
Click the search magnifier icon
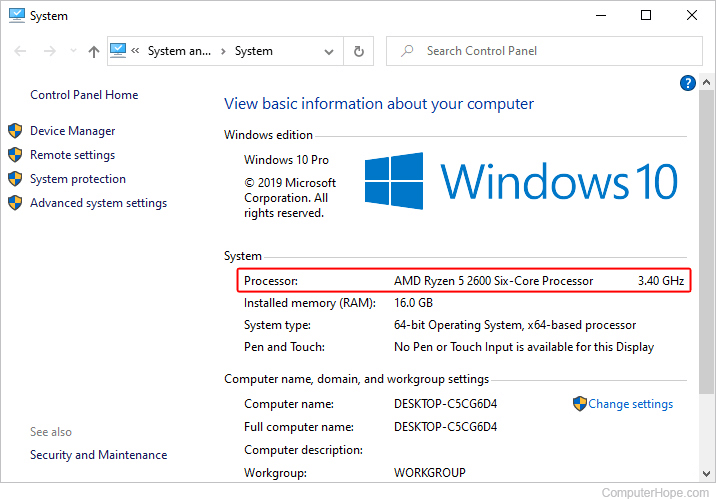[x=407, y=51]
